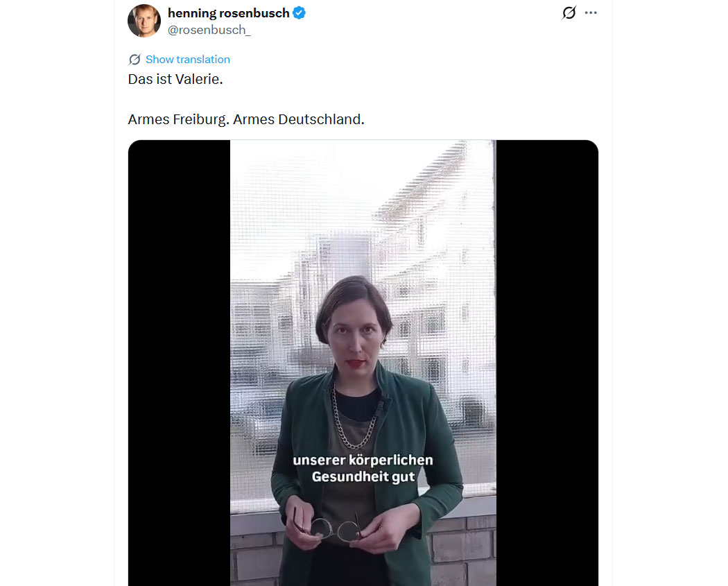Click the translate icon beside Show translation
Screen dimensions: 728x586
[x=135, y=60]
